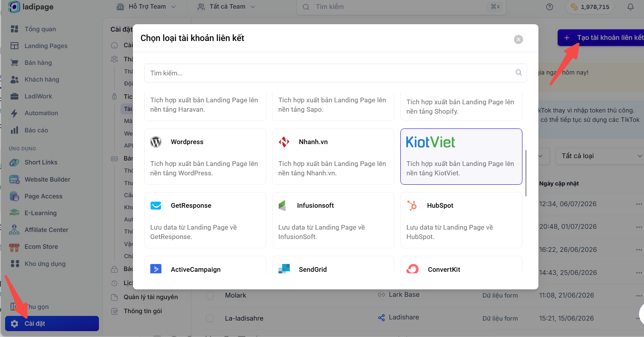The width and height of the screenshot is (644, 337).
Task: Select the ConvertKit integration card
Action: 461,265
